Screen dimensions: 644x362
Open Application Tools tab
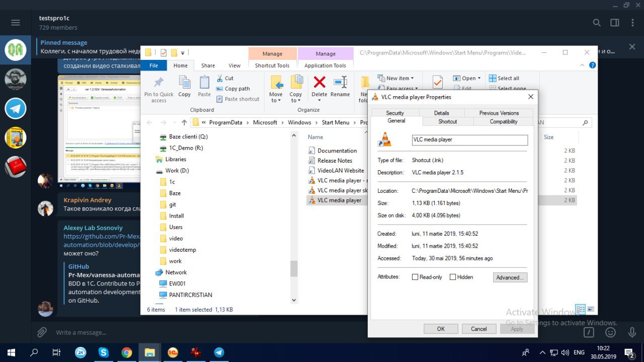tap(326, 65)
